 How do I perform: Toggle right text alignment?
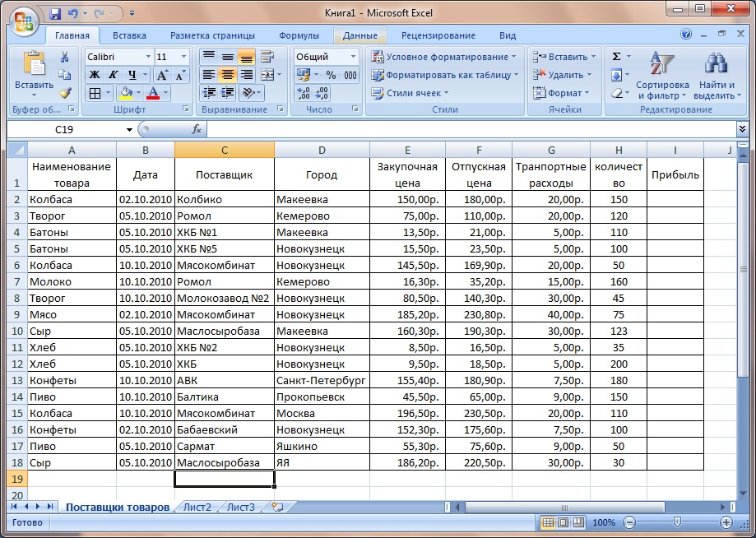point(246,75)
